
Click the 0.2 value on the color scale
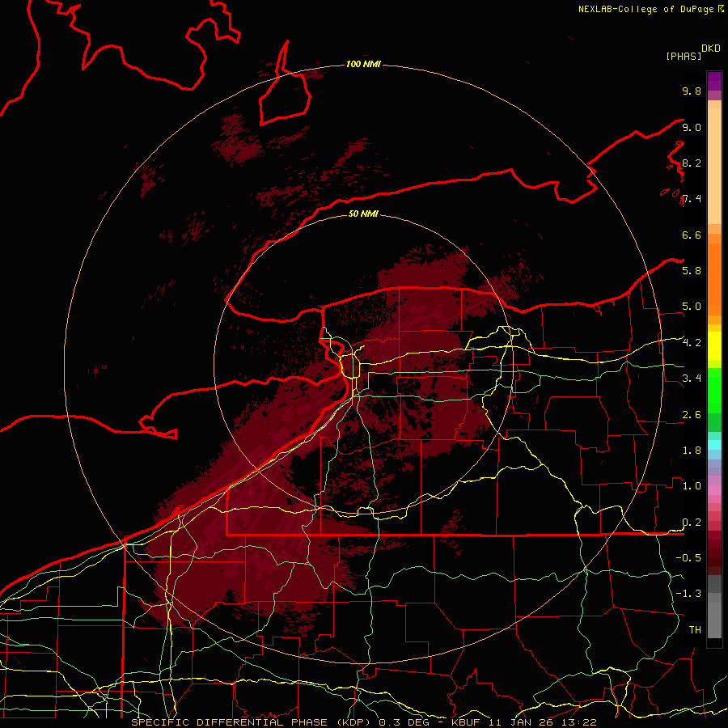[x=692, y=523]
